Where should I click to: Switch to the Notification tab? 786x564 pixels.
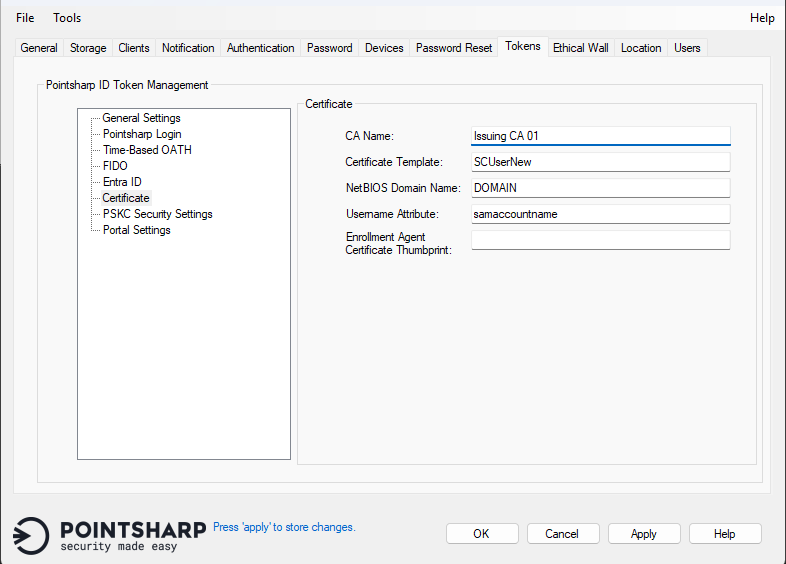pos(188,48)
